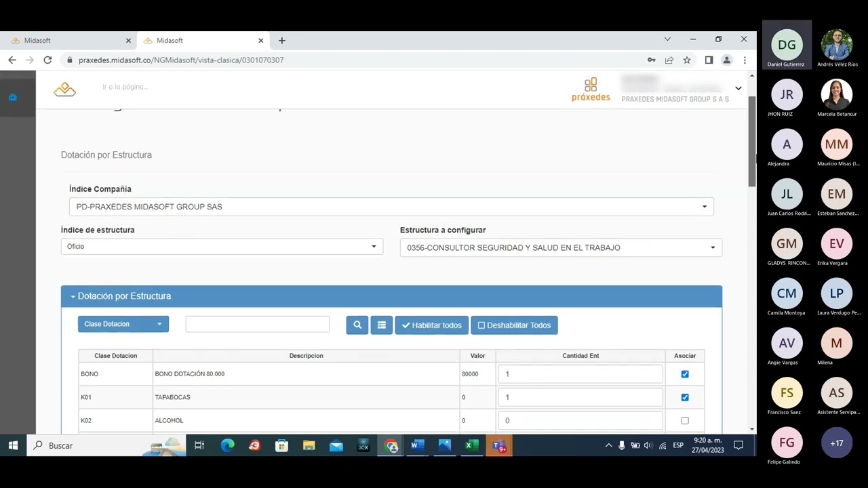Image resolution: width=868 pixels, height=488 pixels.
Task: Open the Clase Dotacion filter dropdown
Action: click(123, 324)
